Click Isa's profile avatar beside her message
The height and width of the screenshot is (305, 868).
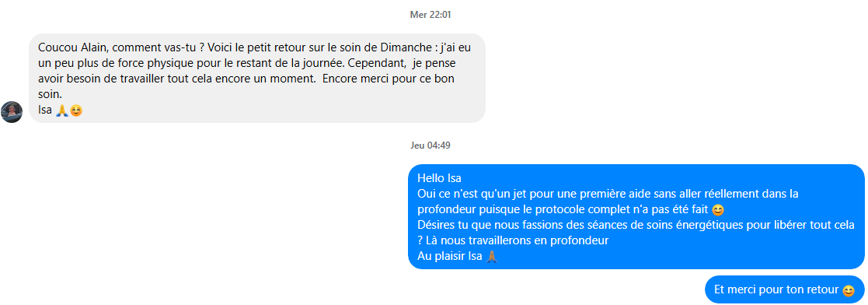point(12,111)
